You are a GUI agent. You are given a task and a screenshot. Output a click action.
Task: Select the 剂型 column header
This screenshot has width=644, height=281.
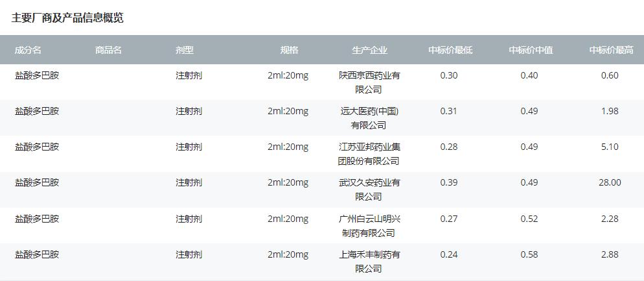185,50
